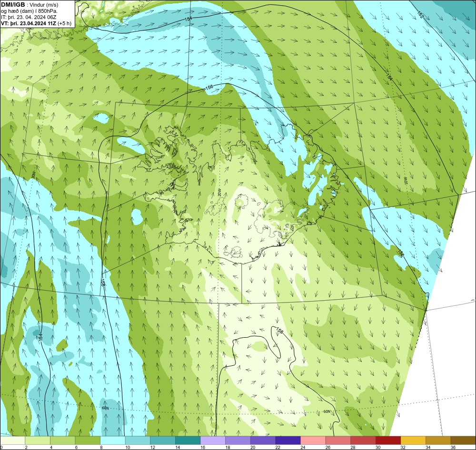Image resolution: width=476 pixels, height=450 pixels.
Task: Click the 'og hæð (dam) í 850hPa.' line
Action: (x=29, y=11)
